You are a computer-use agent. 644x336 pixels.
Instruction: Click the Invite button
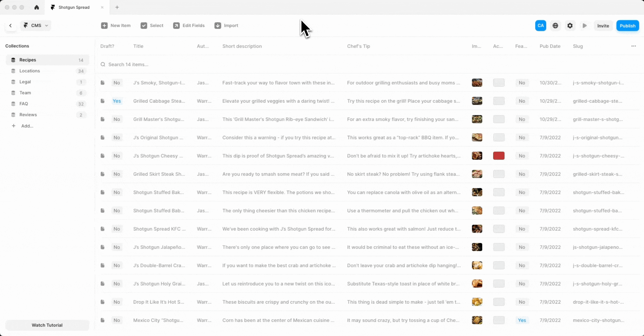[603, 26]
